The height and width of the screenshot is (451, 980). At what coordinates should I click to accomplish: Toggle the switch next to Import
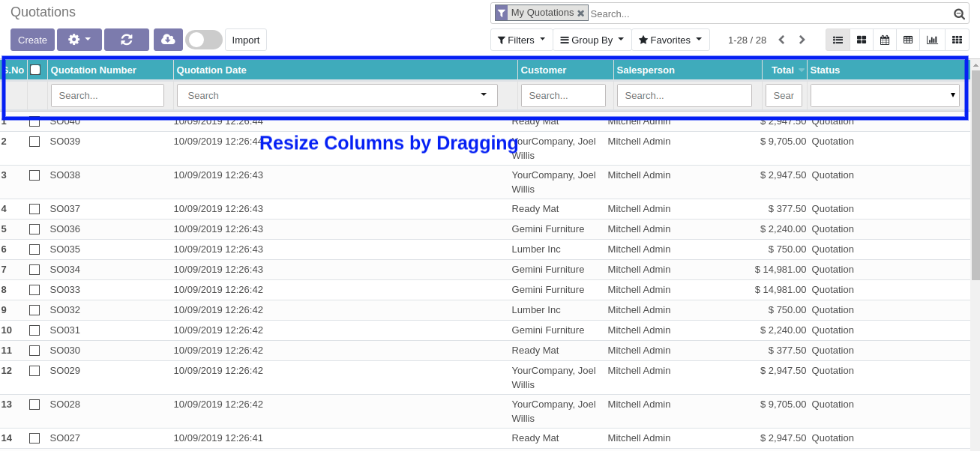point(203,40)
